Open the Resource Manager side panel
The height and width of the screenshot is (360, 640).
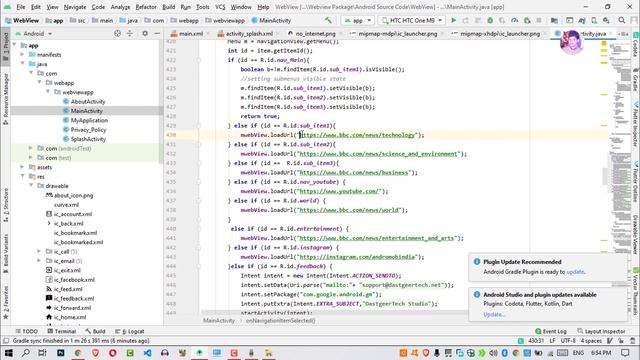click(x=6, y=99)
